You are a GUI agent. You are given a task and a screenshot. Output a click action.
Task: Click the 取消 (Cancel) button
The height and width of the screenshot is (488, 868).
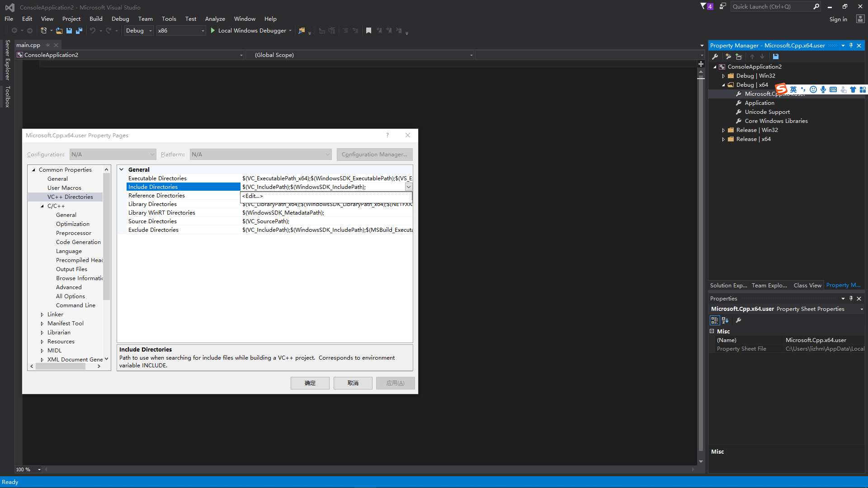pyautogui.click(x=353, y=383)
